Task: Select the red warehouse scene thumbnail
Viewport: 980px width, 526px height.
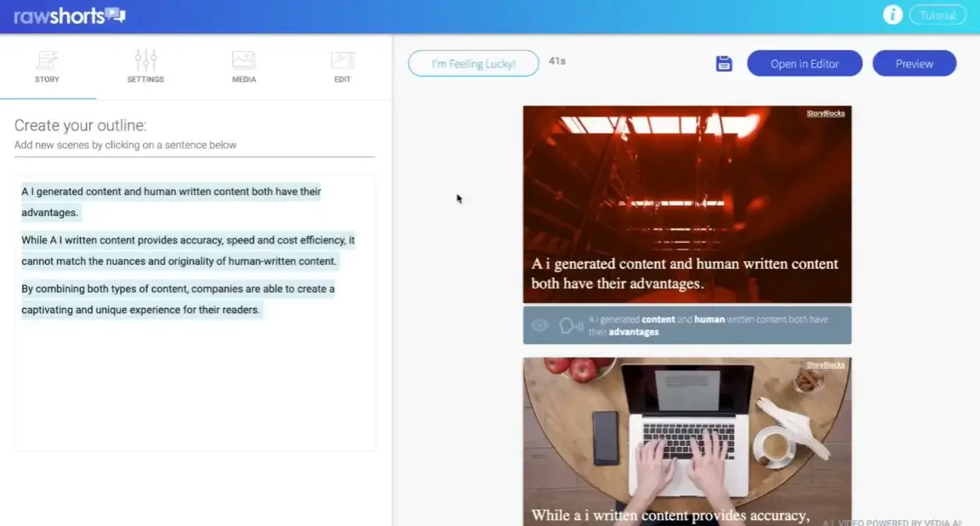Action: point(687,204)
